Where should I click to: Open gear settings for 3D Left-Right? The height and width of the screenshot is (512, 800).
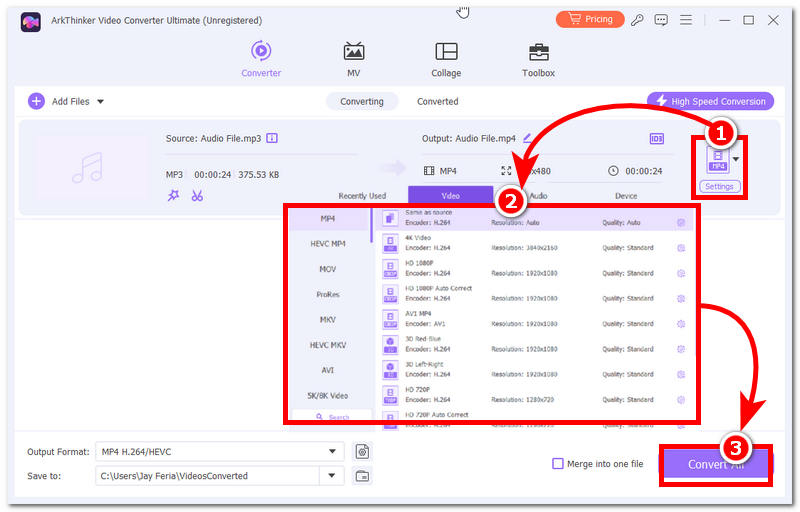coord(681,374)
